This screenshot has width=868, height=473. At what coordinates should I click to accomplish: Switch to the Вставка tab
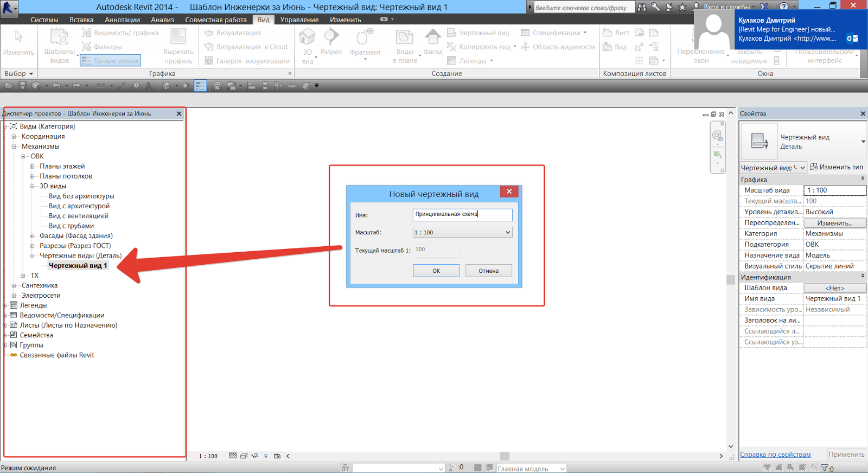click(x=81, y=20)
